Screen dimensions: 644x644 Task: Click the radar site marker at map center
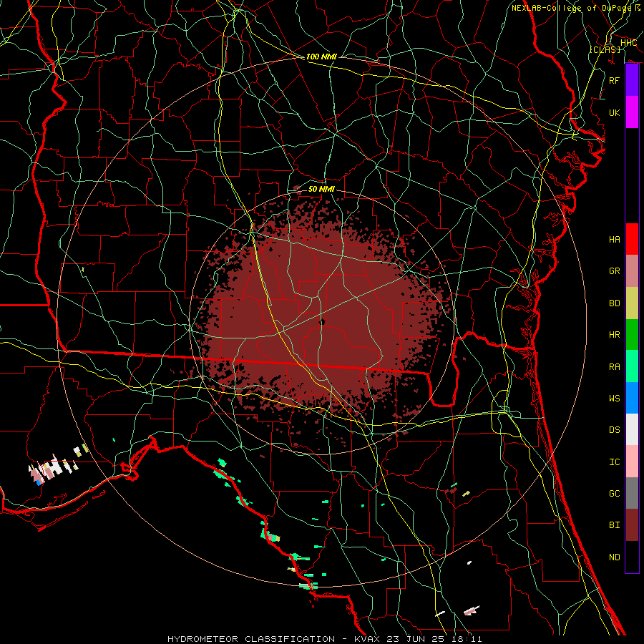[322, 322]
